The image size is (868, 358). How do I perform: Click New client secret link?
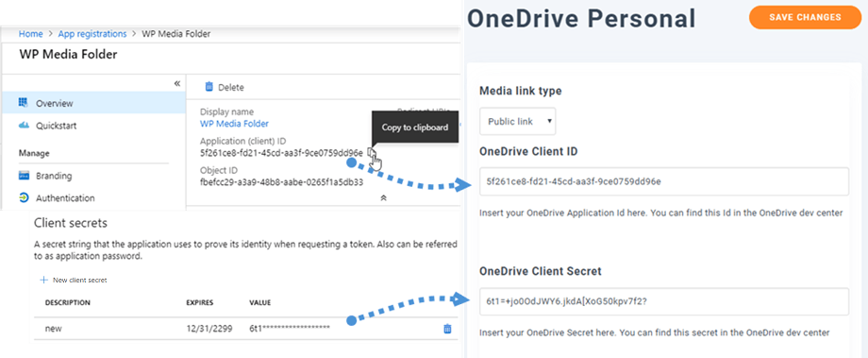coord(79,281)
